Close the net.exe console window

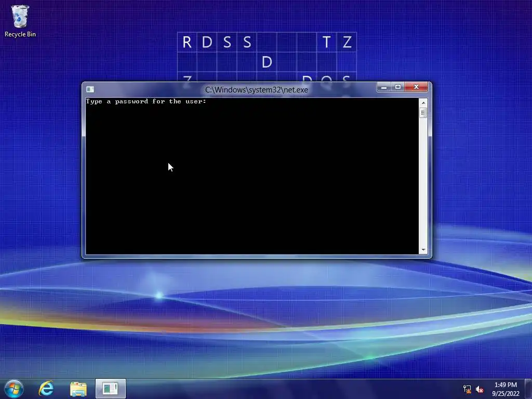tap(416, 87)
